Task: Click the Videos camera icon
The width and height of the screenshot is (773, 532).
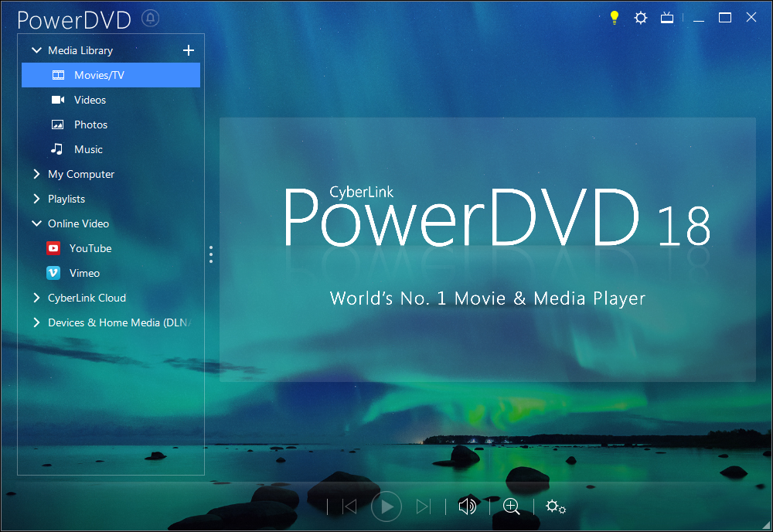Action: pos(58,100)
